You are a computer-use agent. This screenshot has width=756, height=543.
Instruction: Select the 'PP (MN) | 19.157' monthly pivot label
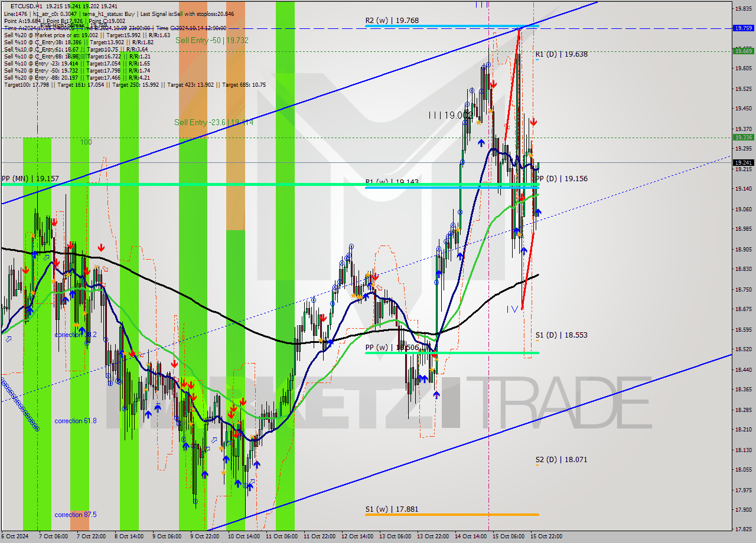[30, 178]
